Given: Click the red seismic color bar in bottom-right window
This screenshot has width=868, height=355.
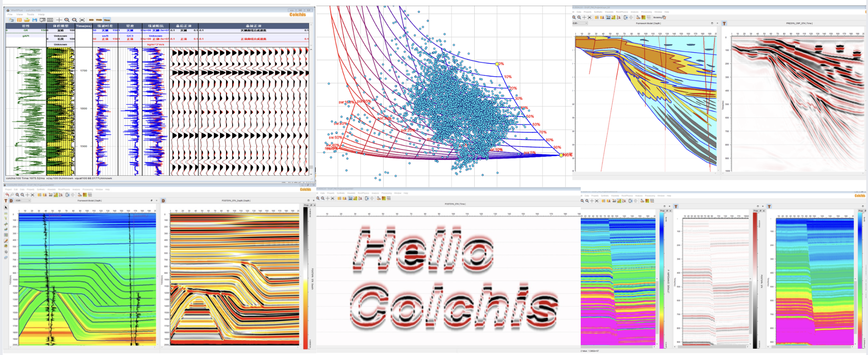Looking at the screenshot, I should 755,280.
